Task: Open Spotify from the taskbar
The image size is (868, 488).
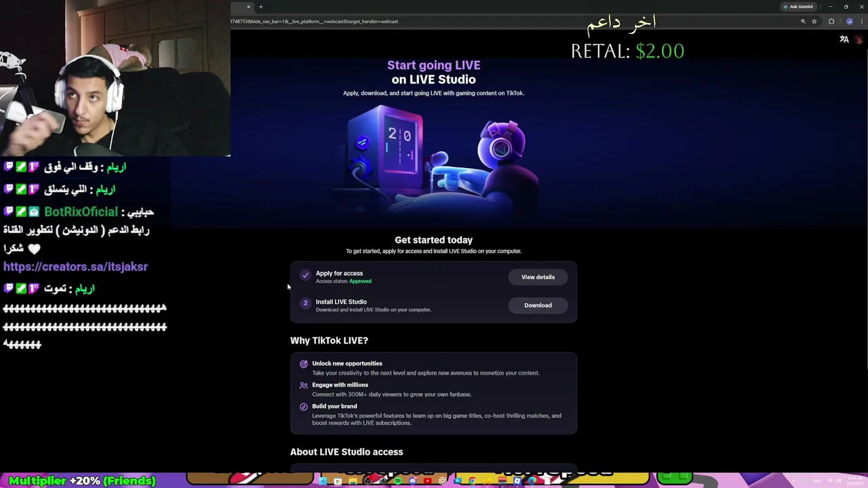Action: (x=397, y=481)
